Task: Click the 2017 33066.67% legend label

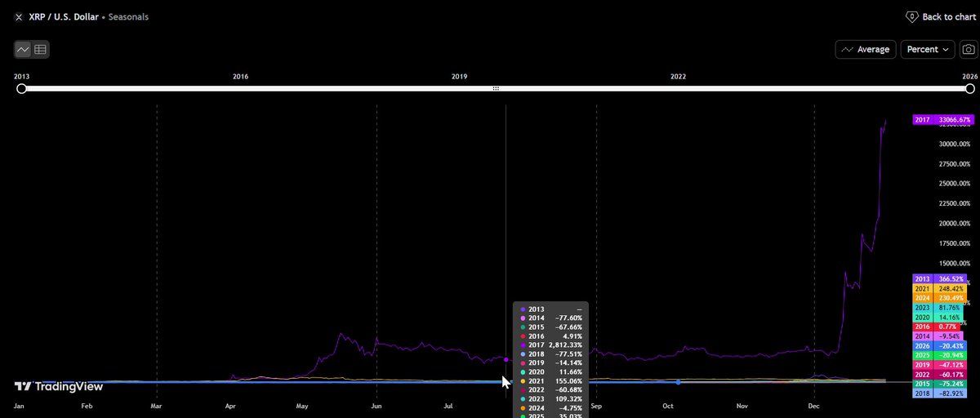Action: point(942,120)
